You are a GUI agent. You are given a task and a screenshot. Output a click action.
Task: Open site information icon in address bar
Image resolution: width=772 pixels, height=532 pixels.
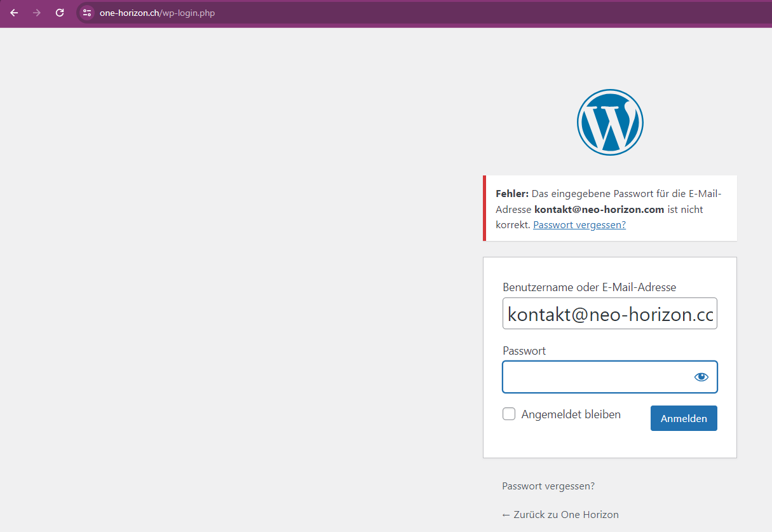(x=87, y=13)
